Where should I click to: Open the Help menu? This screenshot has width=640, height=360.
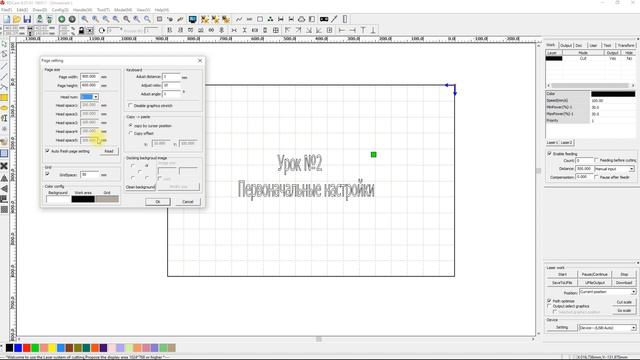(162, 9)
